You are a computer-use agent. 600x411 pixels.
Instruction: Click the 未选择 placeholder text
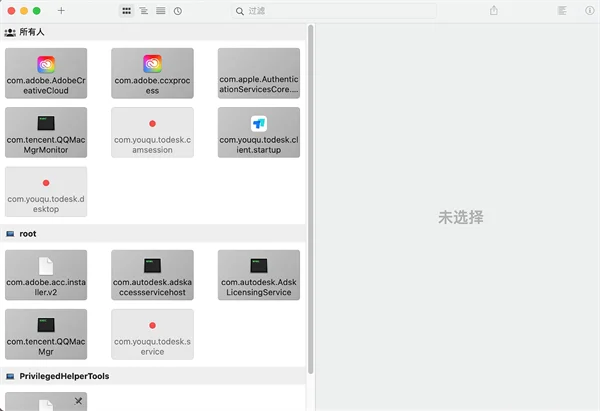tap(461, 217)
